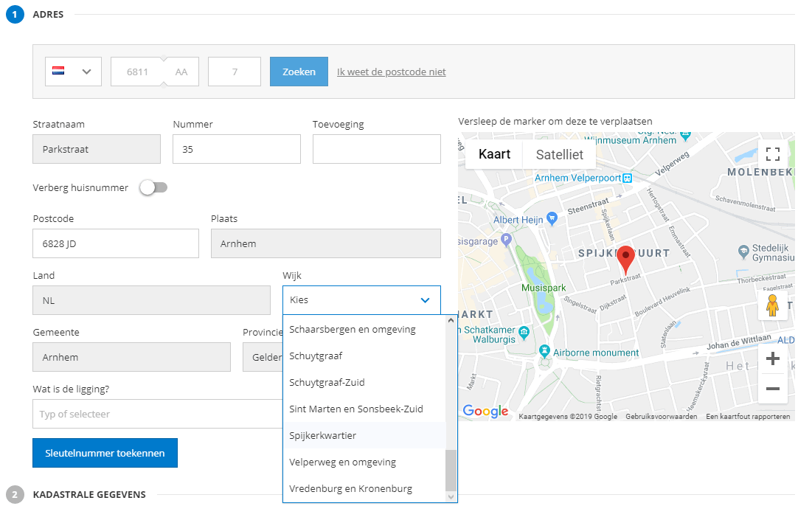Open the 'Ik weet de postcode niet' link
This screenshot has width=812, height=506.
pyautogui.click(x=392, y=72)
